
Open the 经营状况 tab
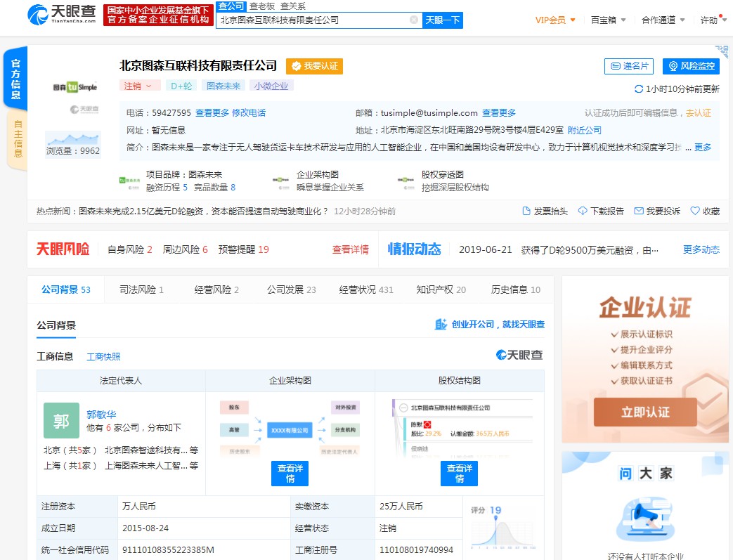pos(366,289)
